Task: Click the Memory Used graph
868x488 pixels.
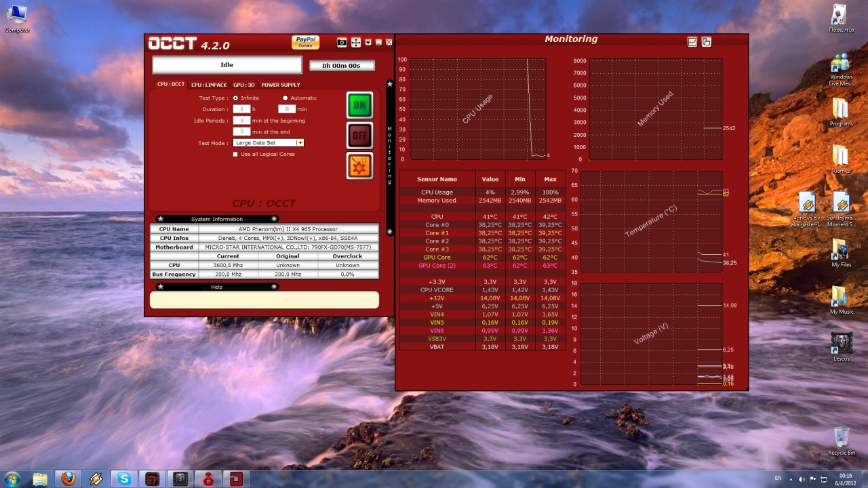Action: [655, 109]
